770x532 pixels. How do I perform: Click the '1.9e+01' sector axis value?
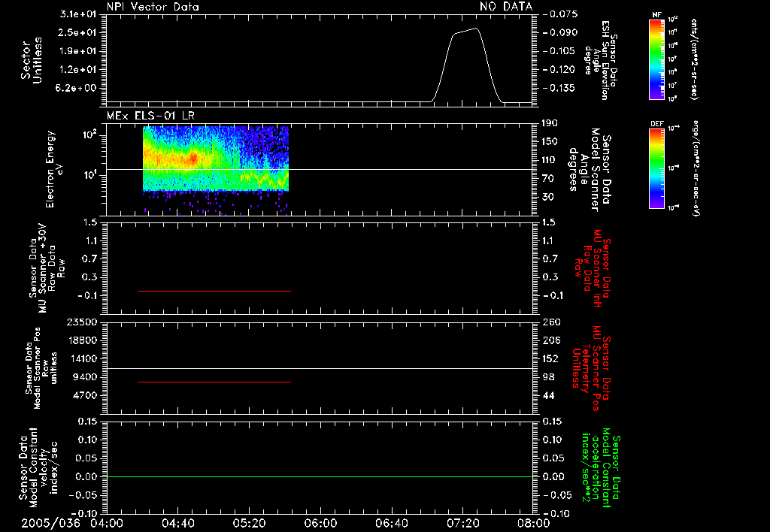coord(78,51)
